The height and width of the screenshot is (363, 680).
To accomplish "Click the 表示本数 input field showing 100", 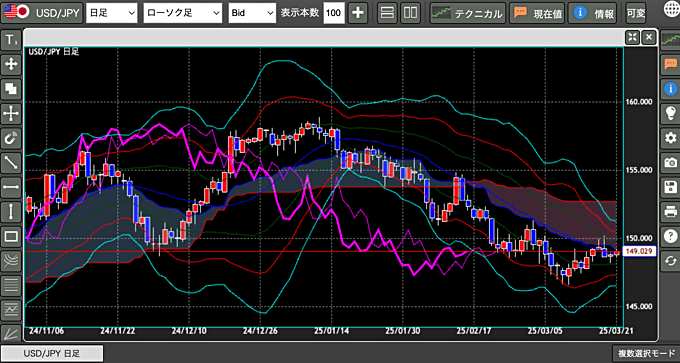I will click(x=334, y=13).
